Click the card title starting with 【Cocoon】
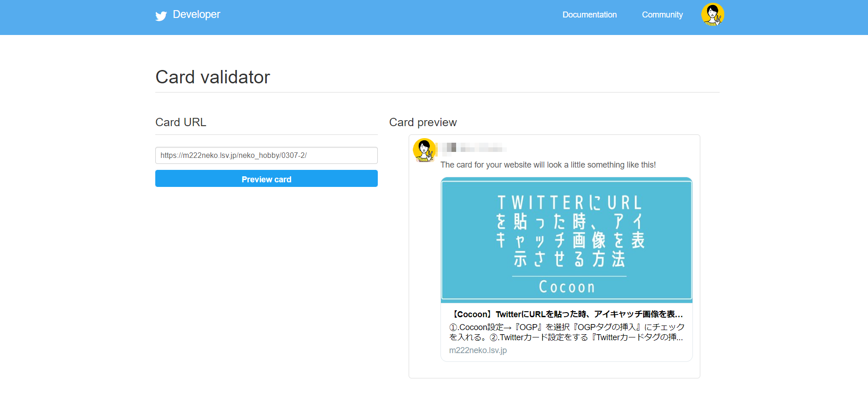 pyautogui.click(x=566, y=314)
